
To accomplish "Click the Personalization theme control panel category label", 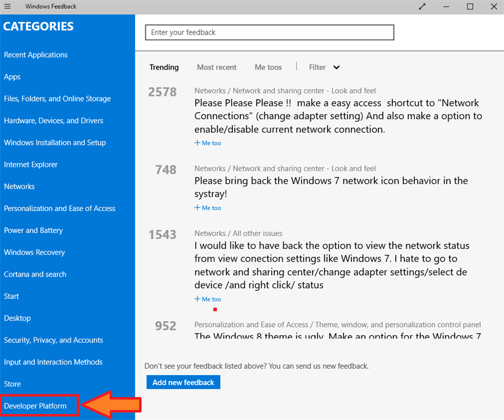I will 337,325.
